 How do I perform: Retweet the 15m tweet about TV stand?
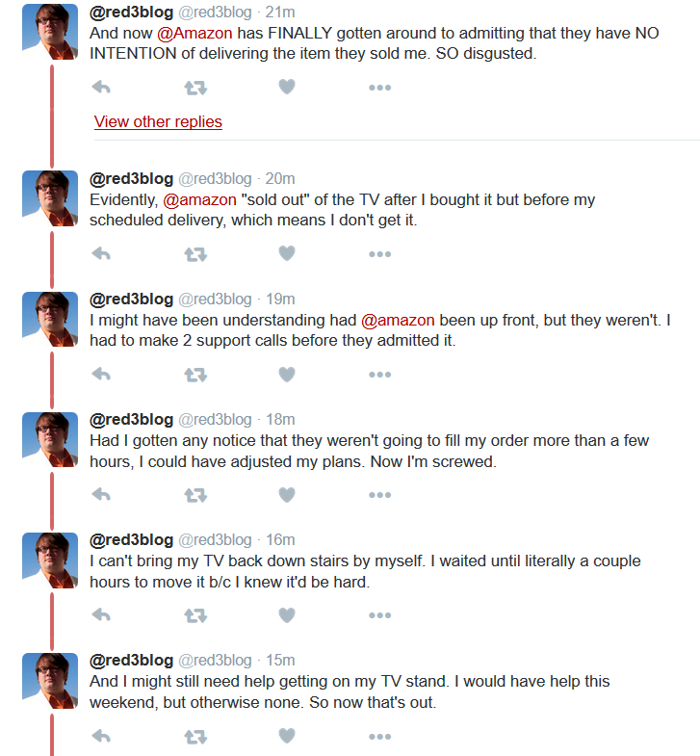coord(195,736)
